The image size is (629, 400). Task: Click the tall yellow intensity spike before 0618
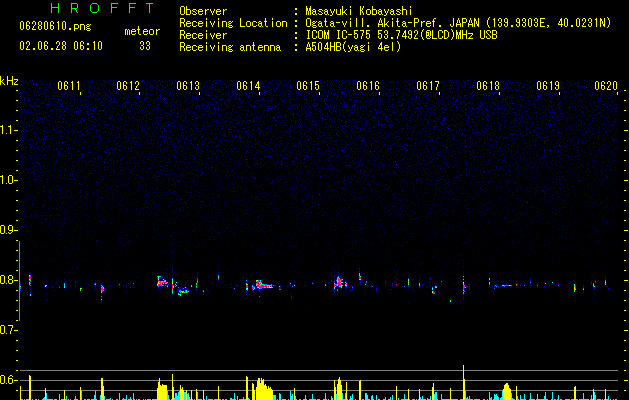tap(463, 382)
